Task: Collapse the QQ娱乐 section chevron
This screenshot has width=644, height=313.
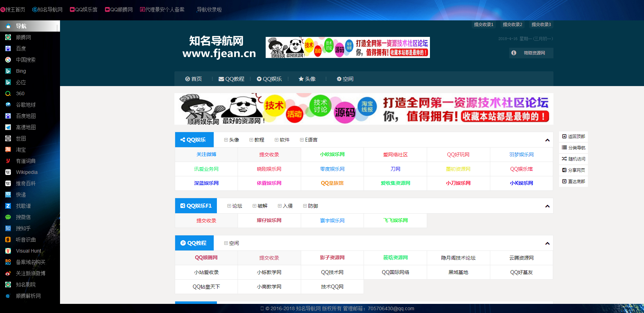Action: point(547,140)
